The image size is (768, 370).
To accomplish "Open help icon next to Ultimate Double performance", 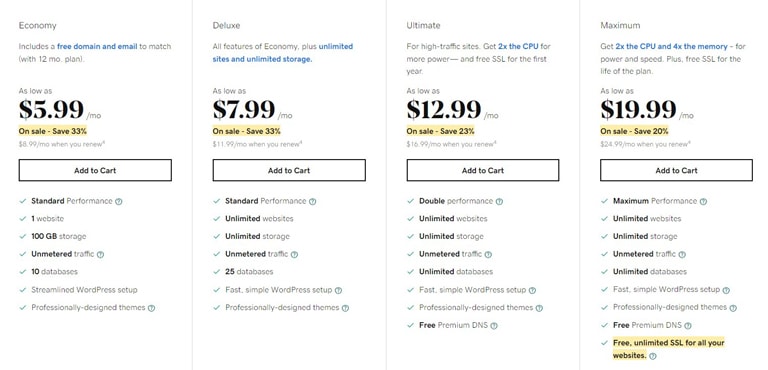I will pyautogui.click(x=499, y=201).
